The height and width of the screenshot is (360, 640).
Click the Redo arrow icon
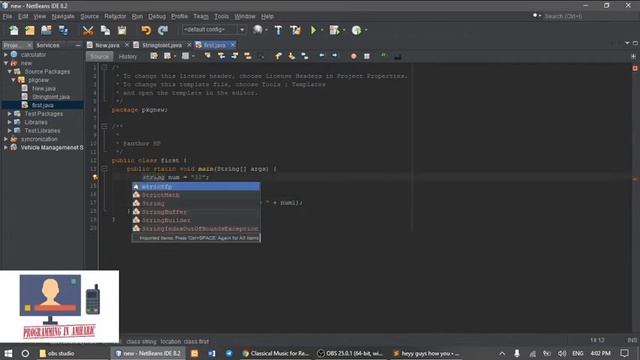[x=163, y=30]
